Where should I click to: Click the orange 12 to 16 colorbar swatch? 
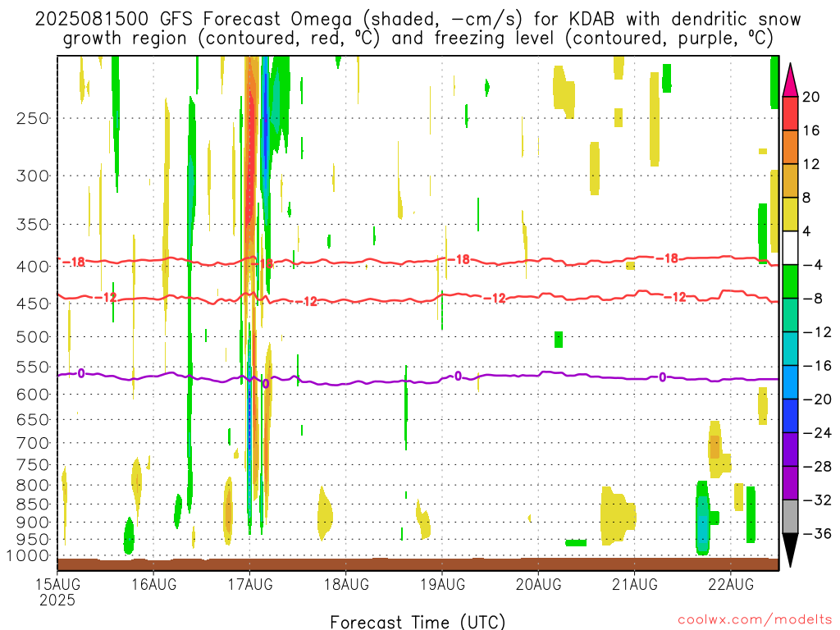pyautogui.click(x=790, y=148)
